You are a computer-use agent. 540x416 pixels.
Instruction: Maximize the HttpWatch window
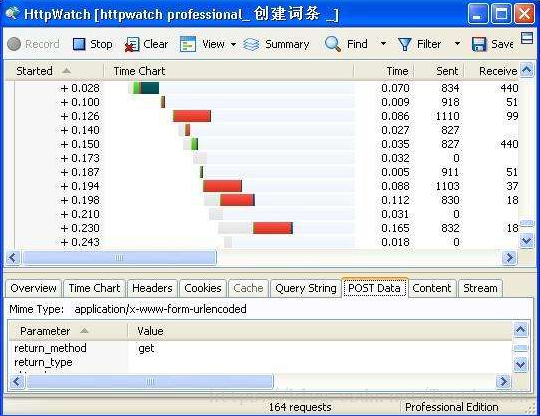501,14
